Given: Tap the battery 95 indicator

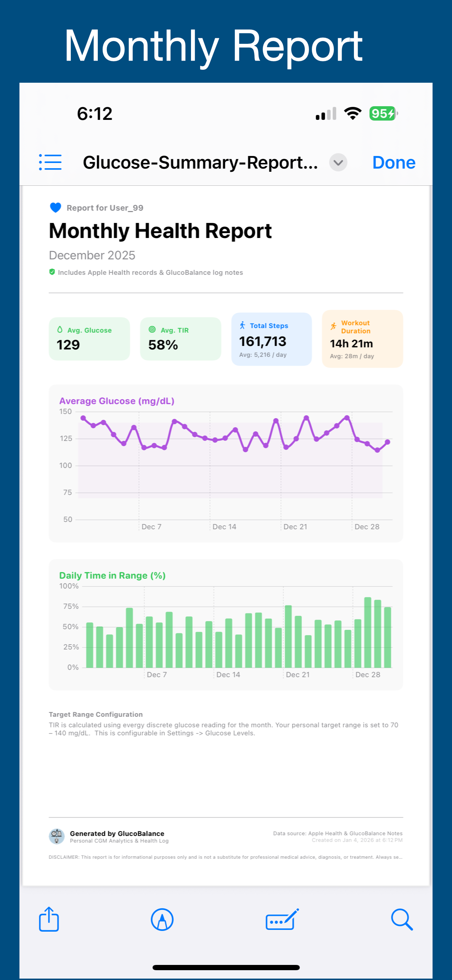Looking at the screenshot, I should click(x=384, y=113).
